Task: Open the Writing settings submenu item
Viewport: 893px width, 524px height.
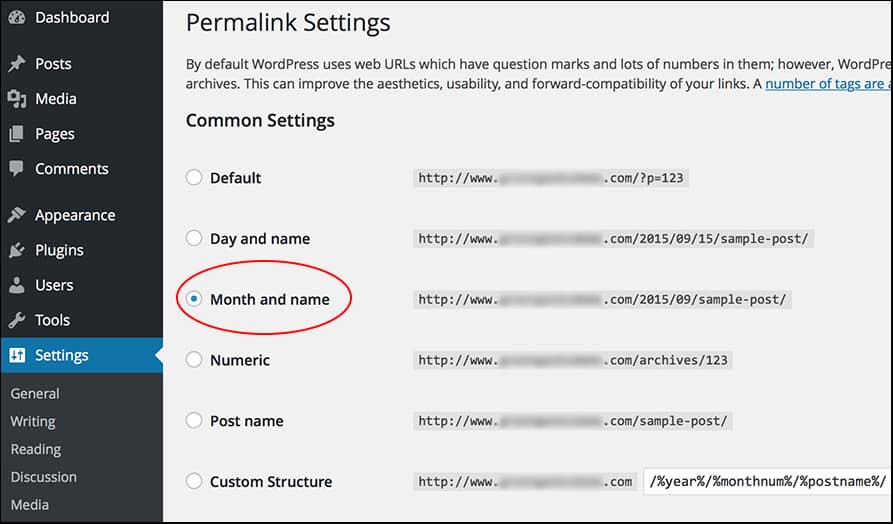Action: coord(33,421)
